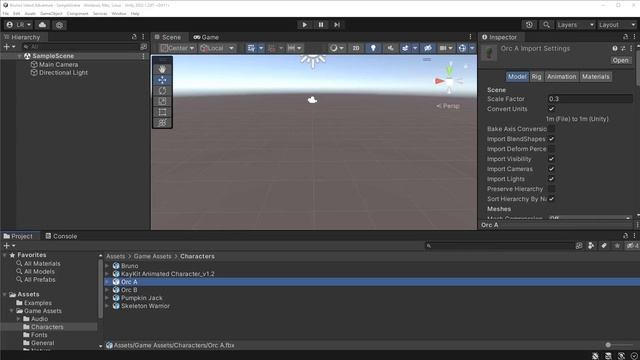Switch to the Console tab

pos(61,236)
